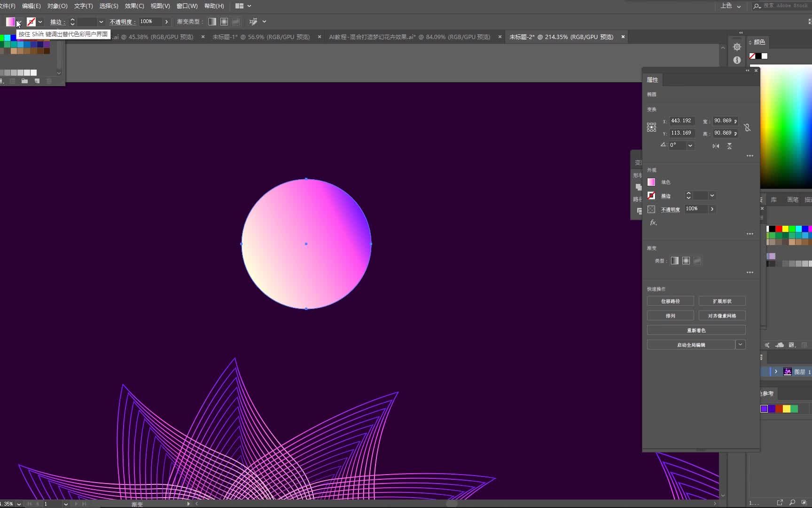Image resolution: width=812 pixels, height=508 pixels.
Task: Click the new color group folder icon in swatches
Action: (24, 81)
